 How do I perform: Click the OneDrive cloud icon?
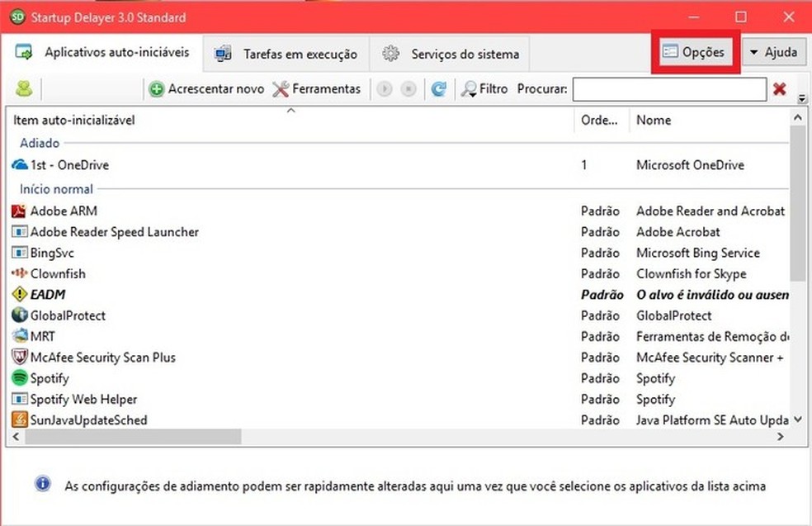(x=20, y=165)
